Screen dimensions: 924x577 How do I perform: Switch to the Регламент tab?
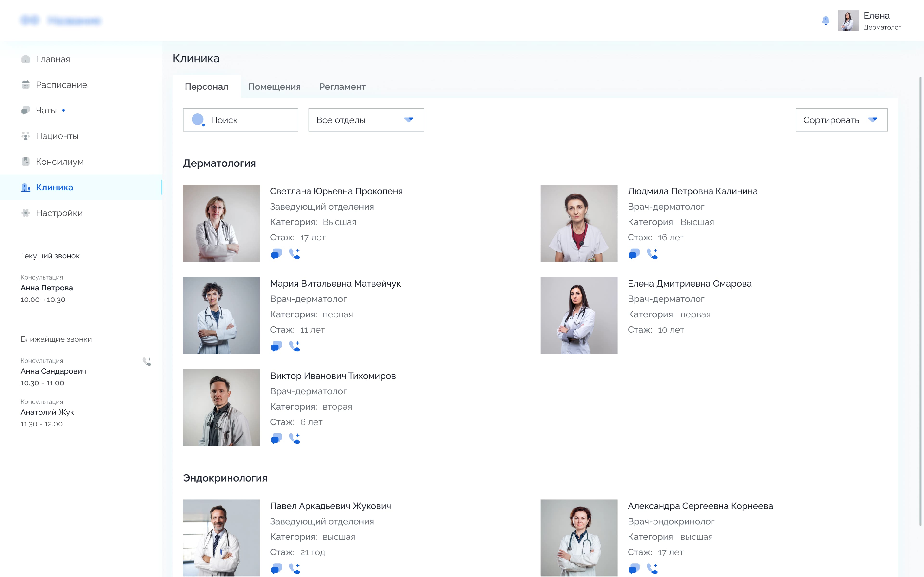point(342,87)
